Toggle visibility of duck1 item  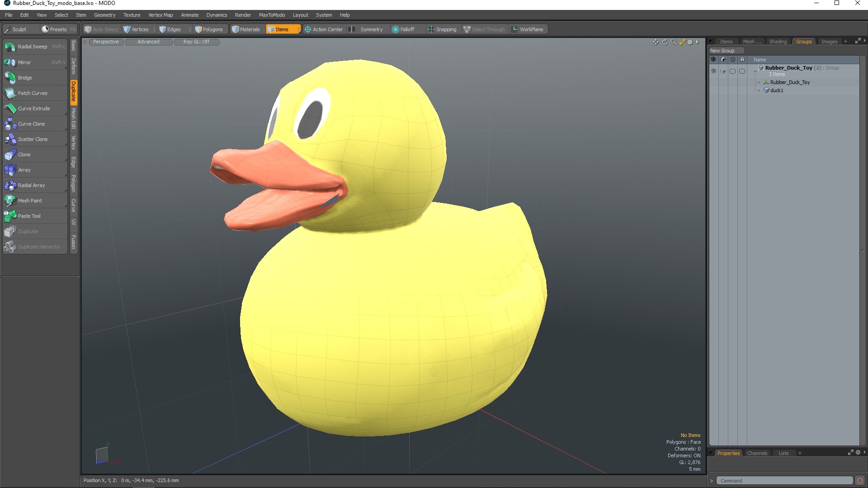[713, 90]
